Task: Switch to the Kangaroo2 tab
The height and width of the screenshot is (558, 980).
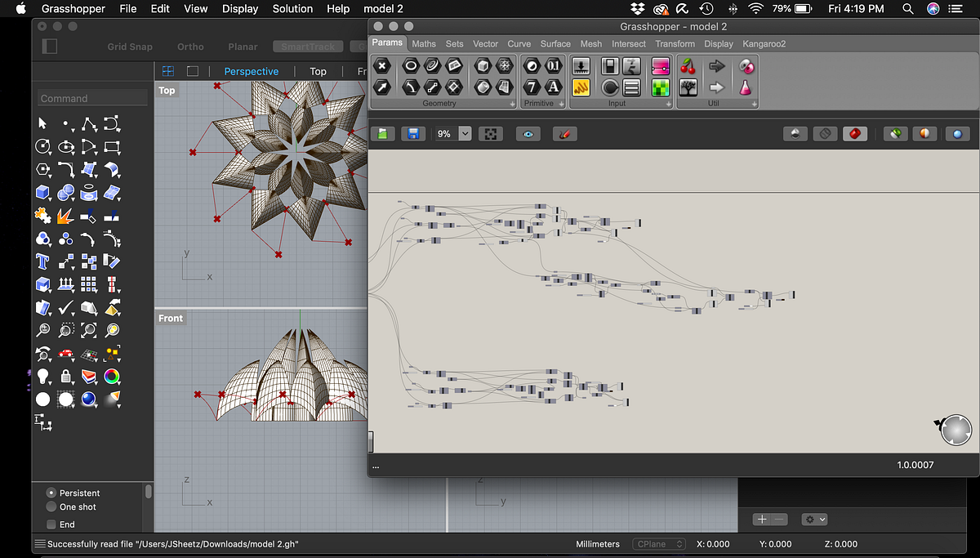Action: tap(764, 44)
